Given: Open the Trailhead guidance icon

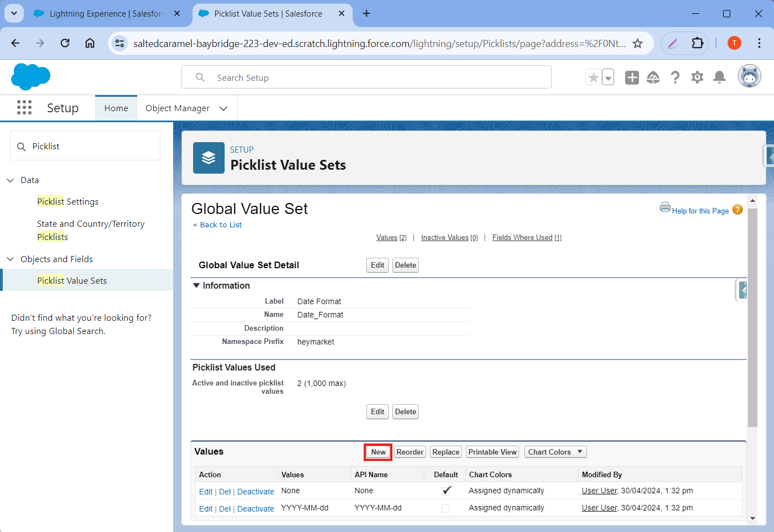Looking at the screenshot, I should [x=653, y=77].
